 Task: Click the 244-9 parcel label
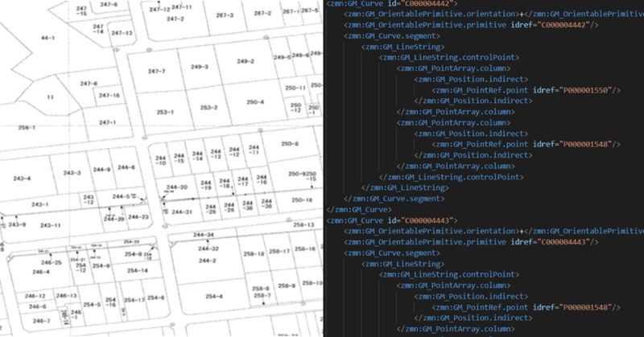click(101, 169)
